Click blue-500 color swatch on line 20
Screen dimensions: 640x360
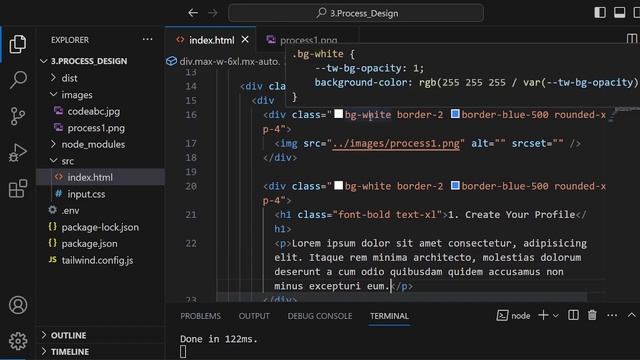tap(455, 185)
